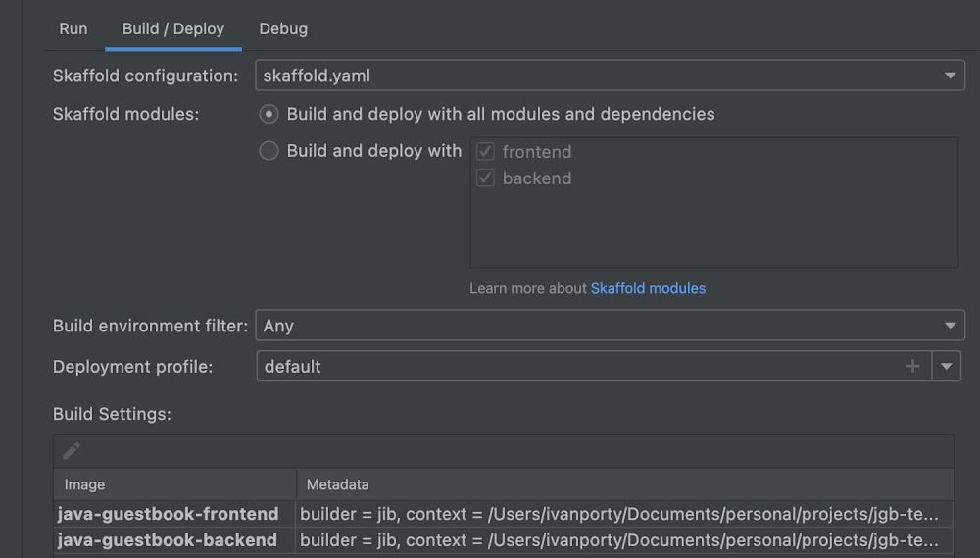Select the Build / Deploy tab

(x=173, y=28)
